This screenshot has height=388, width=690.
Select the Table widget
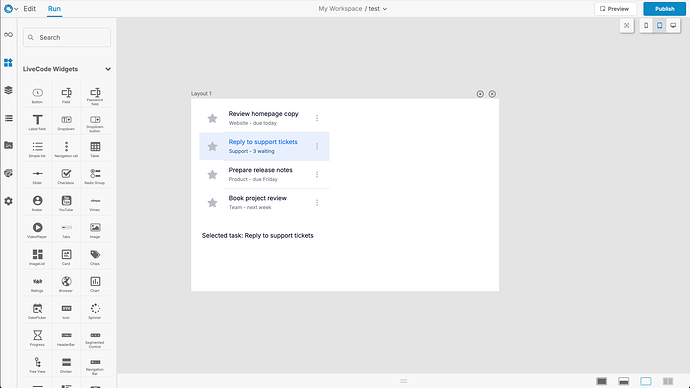[x=95, y=149]
